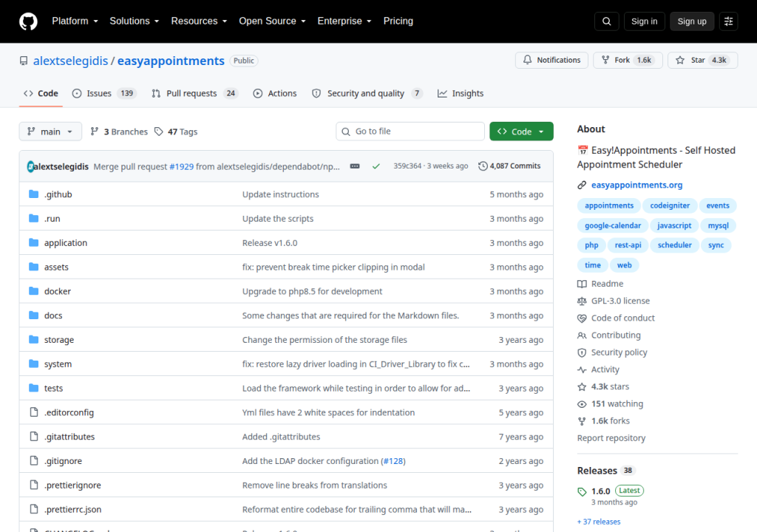Open the assets folder name
Image resolution: width=757 pixels, height=532 pixels.
(56, 267)
